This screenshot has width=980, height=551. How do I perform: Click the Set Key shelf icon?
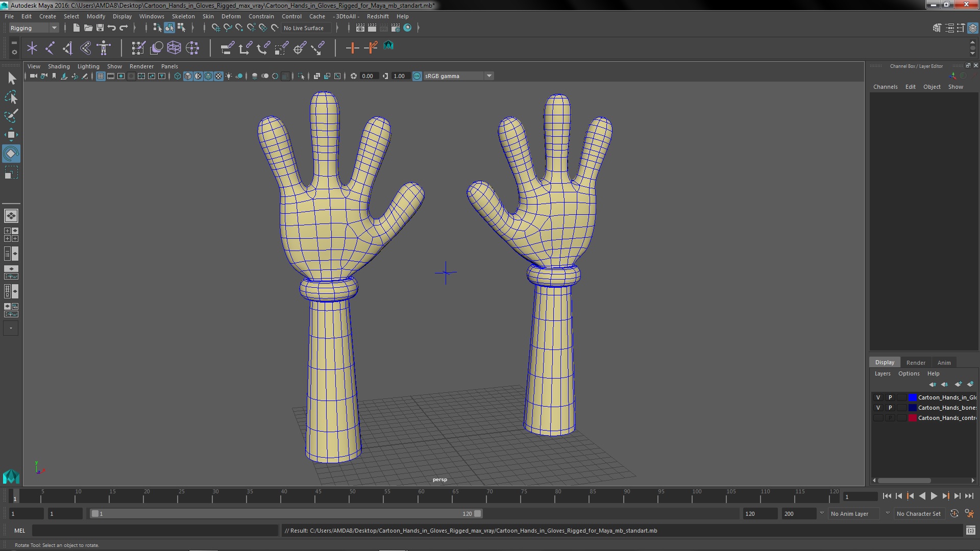[x=352, y=48]
